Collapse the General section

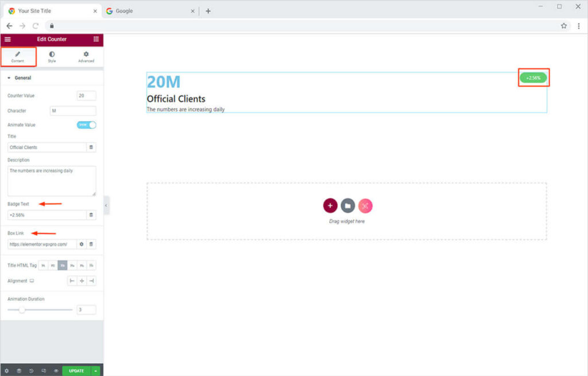click(x=9, y=78)
